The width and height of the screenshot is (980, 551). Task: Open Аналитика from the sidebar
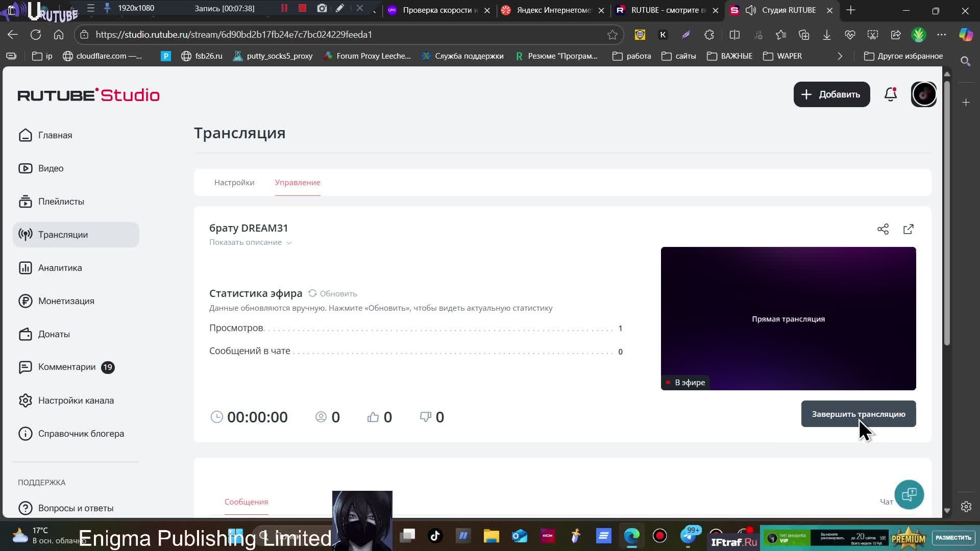(60, 267)
